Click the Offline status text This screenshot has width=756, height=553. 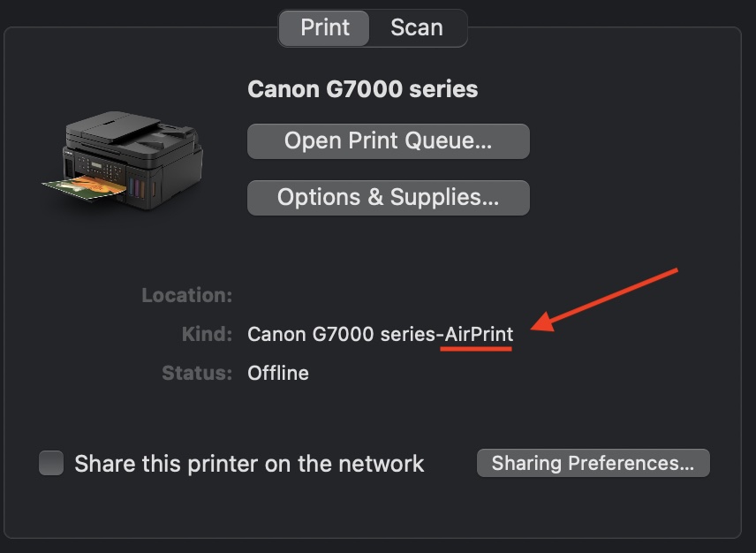tap(278, 373)
